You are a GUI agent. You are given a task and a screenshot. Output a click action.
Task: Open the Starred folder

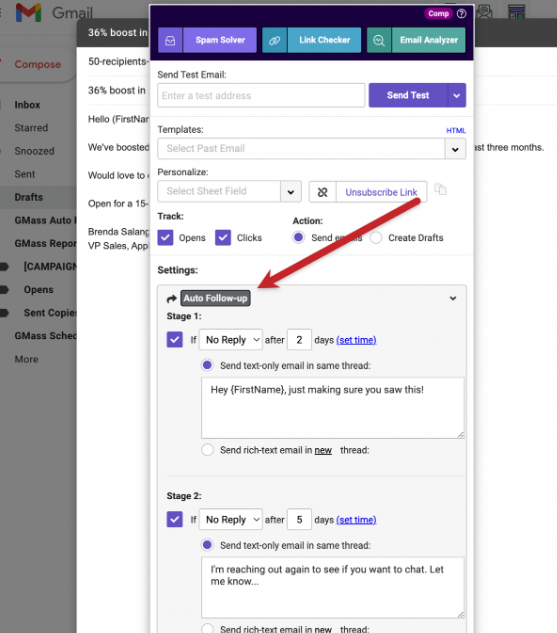[x=31, y=128]
